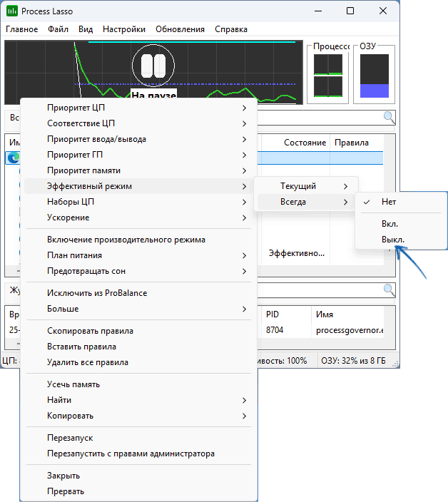This screenshot has height=502, width=448.
Task: Choose Вкл. for always efficiency mode
Action: click(x=401, y=224)
